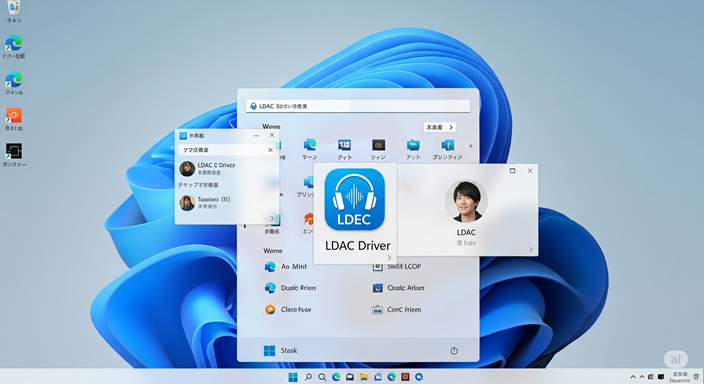Select the Sopions (IS) contact entry
This screenshot has width=704, height=384.
(206, 203)
